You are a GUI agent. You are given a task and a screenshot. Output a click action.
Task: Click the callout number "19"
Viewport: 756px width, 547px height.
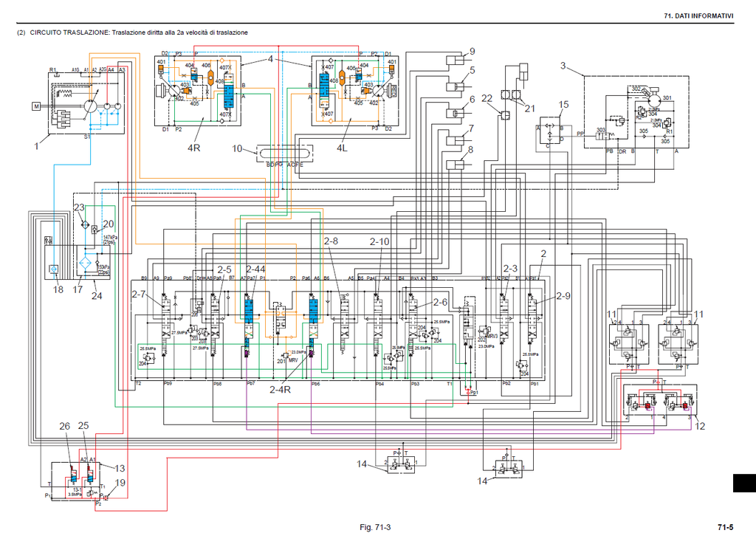[120, 483]
